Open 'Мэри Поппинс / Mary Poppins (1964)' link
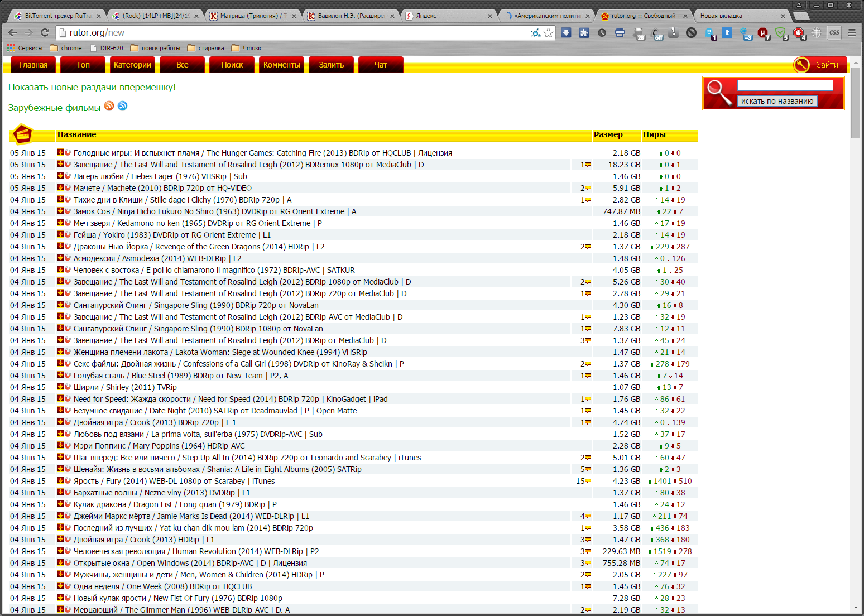The image size is (864, 616). point(159,446)
